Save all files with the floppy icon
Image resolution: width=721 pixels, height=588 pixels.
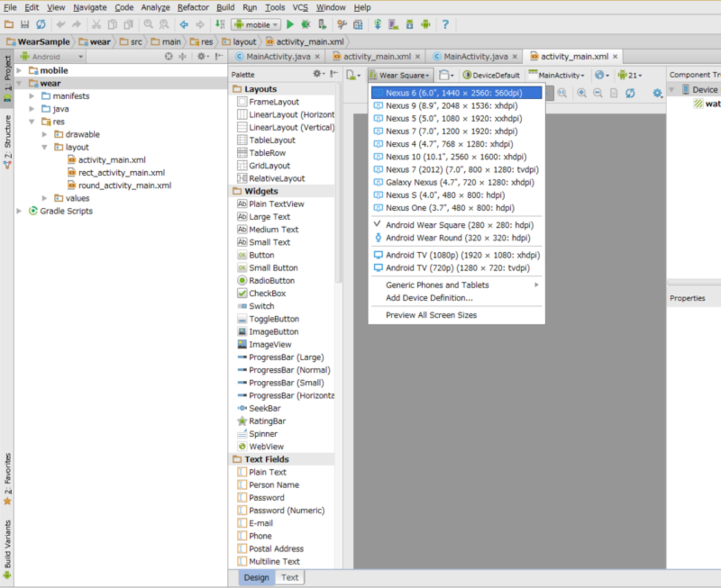click(25, 24)
